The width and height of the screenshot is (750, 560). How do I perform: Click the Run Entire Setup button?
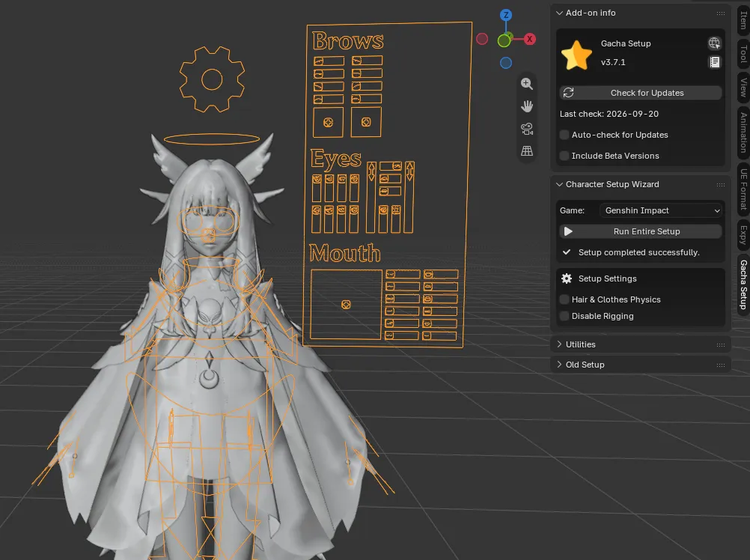click(x=641, y=231)
